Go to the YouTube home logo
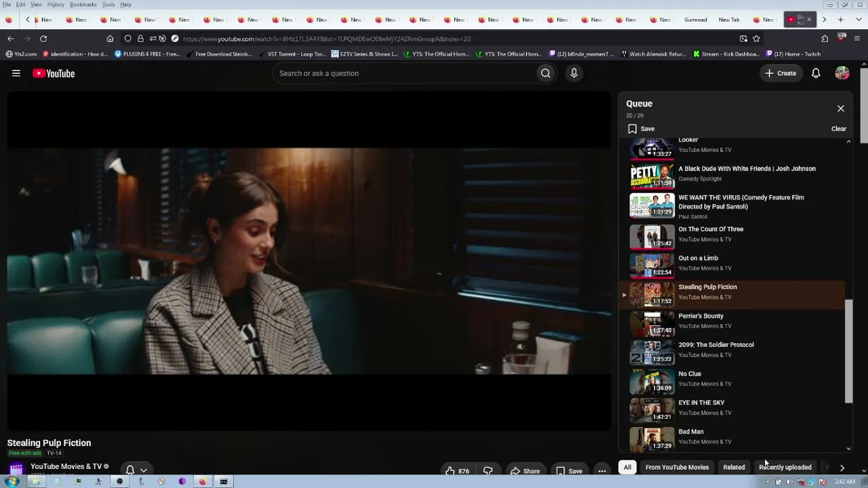Screen dimensions: 868x488 click(54, 73)
